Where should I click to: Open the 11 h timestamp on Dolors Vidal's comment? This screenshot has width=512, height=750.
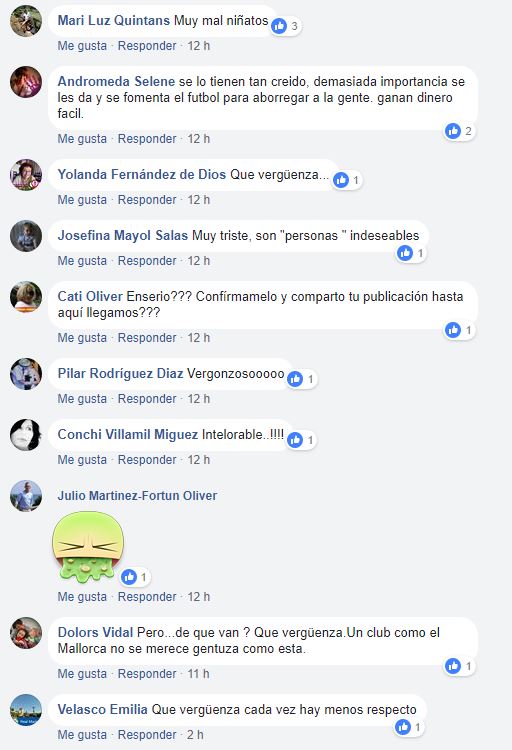pos(199,674)
